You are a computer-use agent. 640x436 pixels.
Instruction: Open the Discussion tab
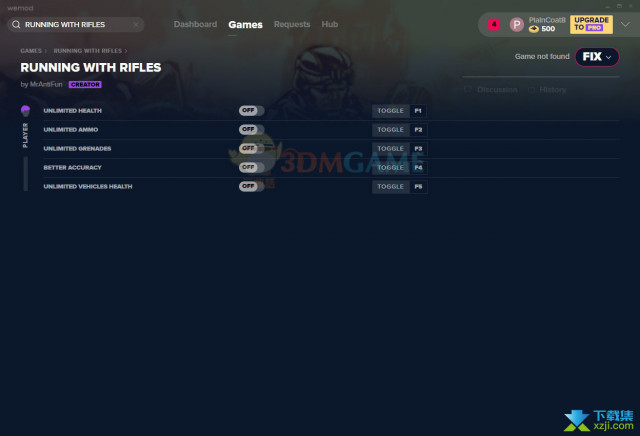(x=491, y=90)
